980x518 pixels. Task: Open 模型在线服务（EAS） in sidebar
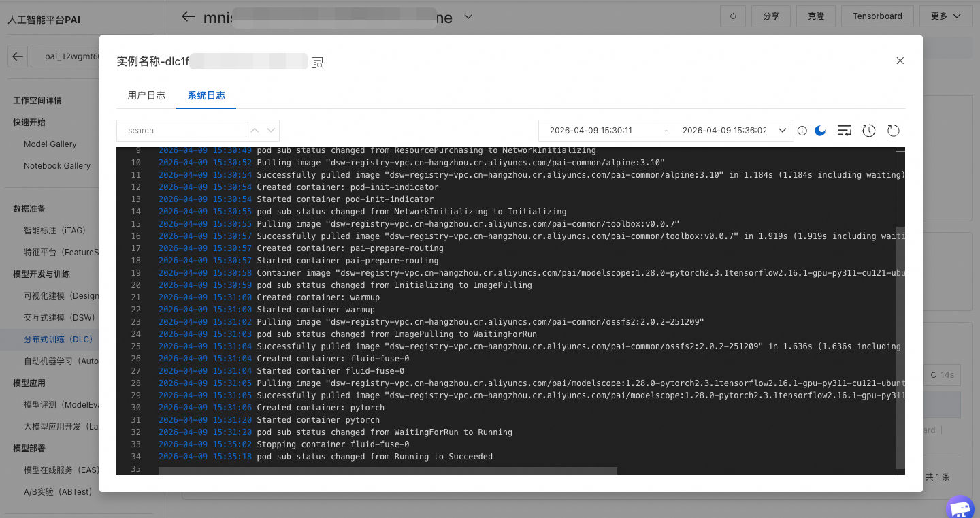(61, 470)
